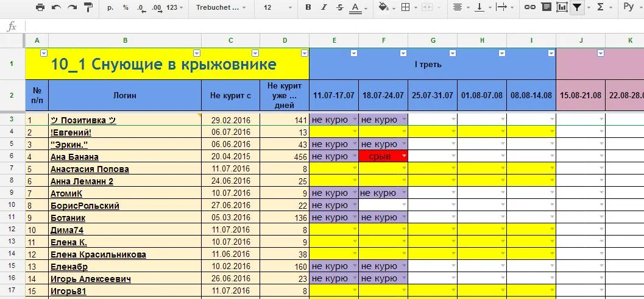This screenshot has width=644, height=299.
Task: Open the !Евгений! login link
Action: pos(71,132)
